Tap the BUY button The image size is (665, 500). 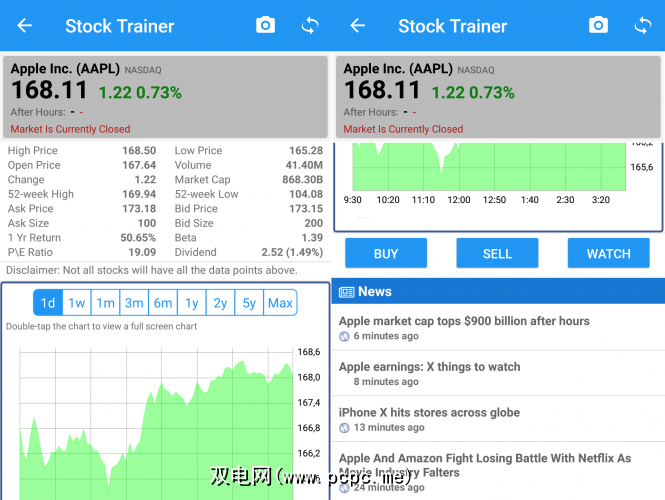(x=386, y=253)
